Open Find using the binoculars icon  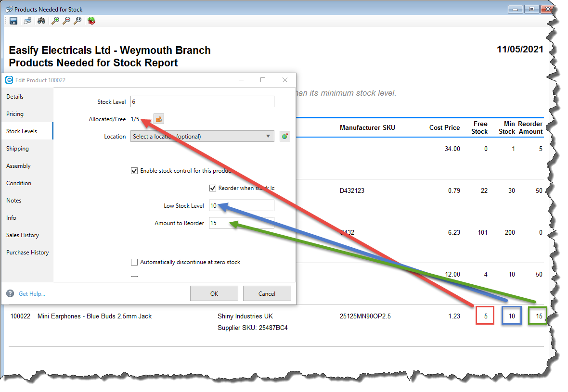point(41,21)
